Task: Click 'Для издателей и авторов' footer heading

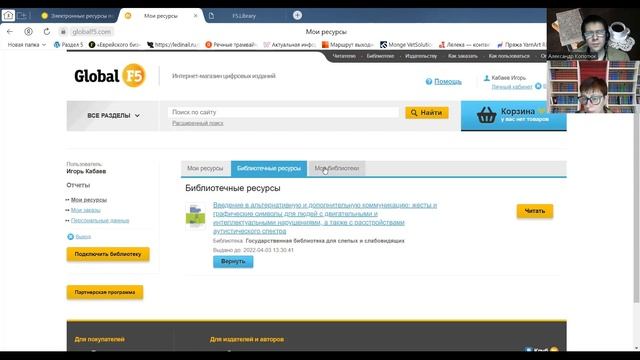Action: pos(247,339)
